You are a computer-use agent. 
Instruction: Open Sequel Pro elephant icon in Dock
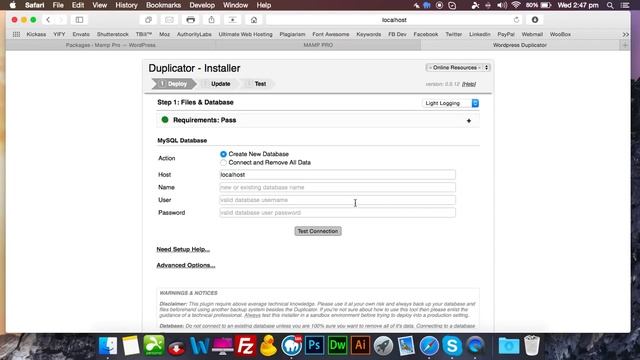(x=291, y=346)
